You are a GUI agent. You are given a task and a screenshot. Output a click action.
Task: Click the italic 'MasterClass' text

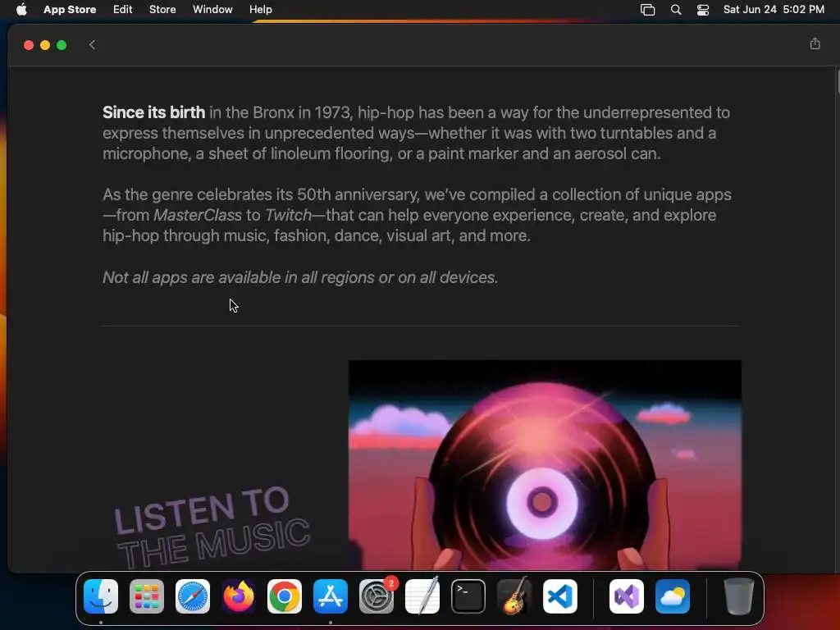(x=198, y=216)
